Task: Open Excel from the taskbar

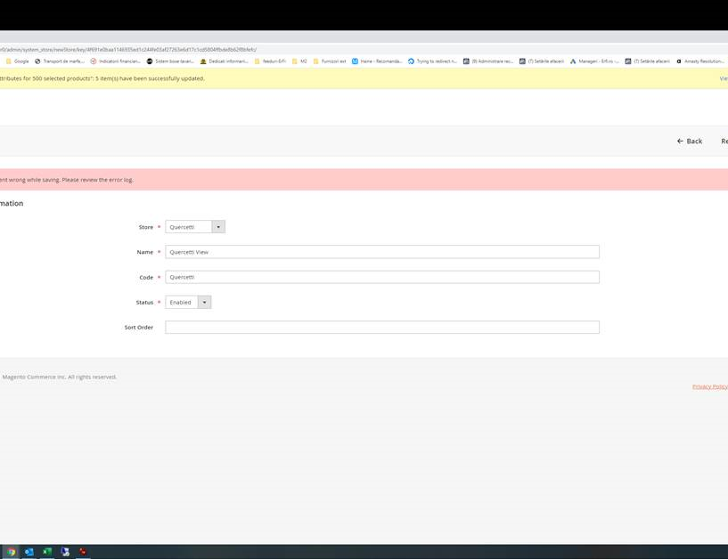Action: (x=47, y=552)
